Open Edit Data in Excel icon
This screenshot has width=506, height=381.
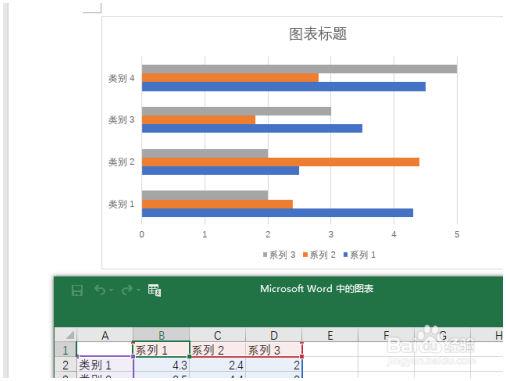click(155, 290)
